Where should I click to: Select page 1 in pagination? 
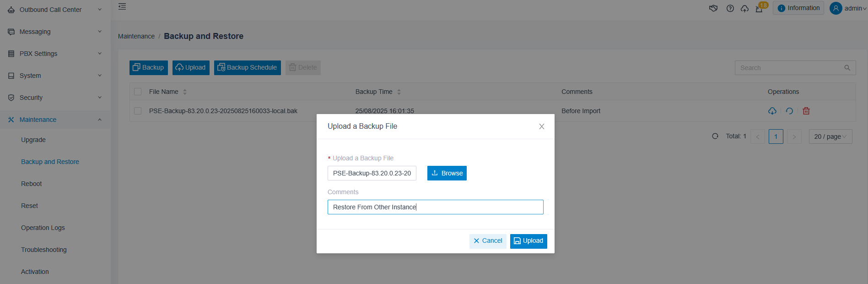click(776, 137)
